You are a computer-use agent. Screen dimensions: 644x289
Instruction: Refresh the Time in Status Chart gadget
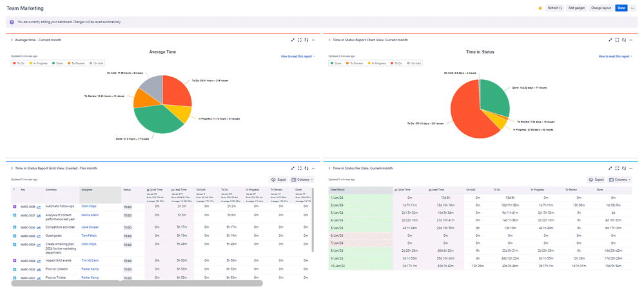(x=625, y=40)
